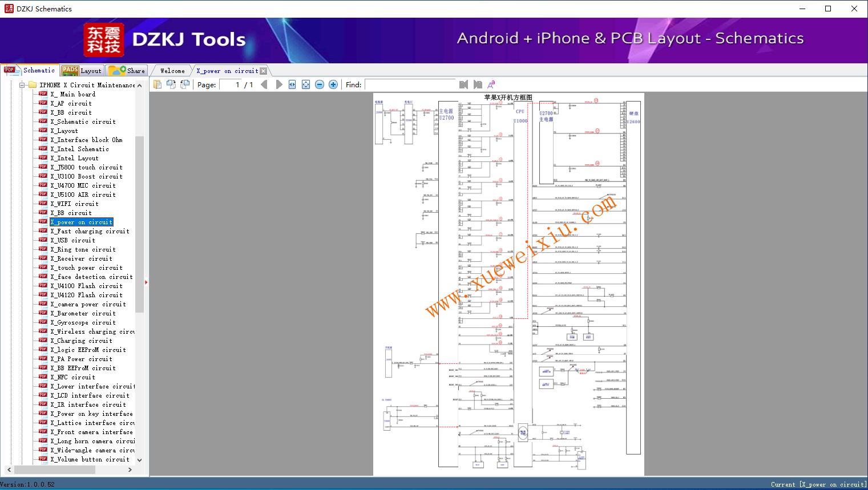Screen dimensions: 868x490
Task: Click the tree's vertical scrollbar up arrow
Action: tap(139, 85)
